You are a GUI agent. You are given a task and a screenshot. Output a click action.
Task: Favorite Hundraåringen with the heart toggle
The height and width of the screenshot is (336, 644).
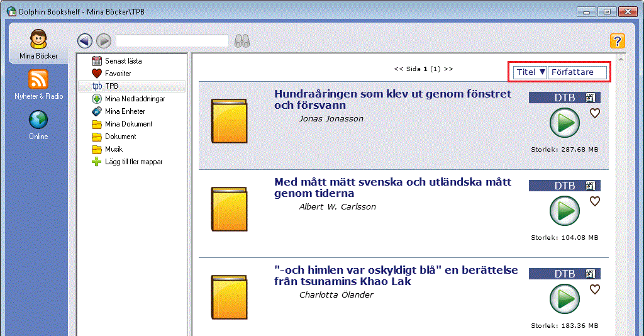click(x=595, y=113)
